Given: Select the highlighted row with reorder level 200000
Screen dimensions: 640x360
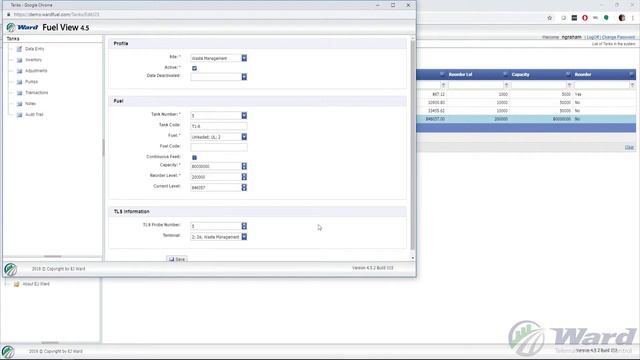Looking at the screenshot, I should tap(526, 119).
